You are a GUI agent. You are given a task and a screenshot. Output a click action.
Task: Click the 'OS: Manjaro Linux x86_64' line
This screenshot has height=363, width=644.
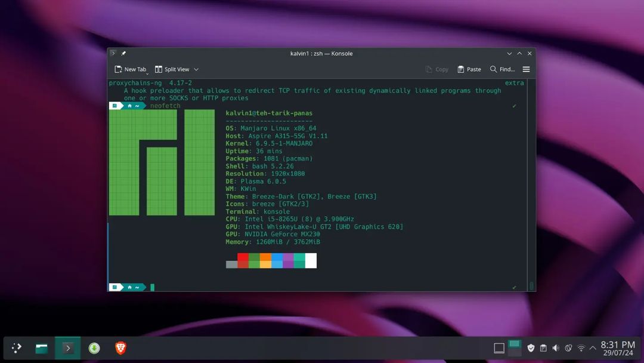point(271,128)
